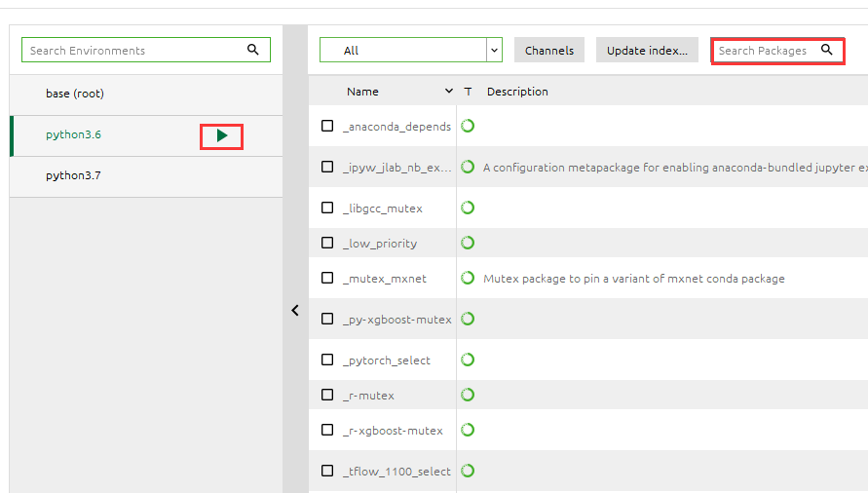Click the _pytorch_select package name
Screen dimensions: 868x493
387,360
